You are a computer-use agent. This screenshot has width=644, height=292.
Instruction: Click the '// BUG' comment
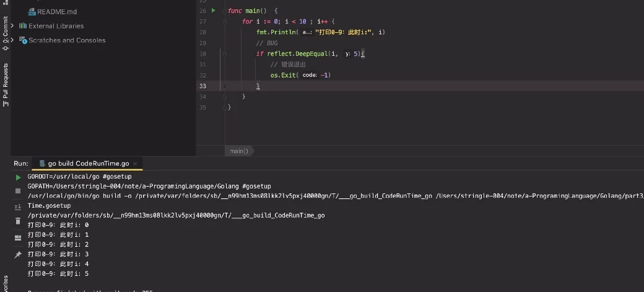pyautogui.click(x=267, y=43)
